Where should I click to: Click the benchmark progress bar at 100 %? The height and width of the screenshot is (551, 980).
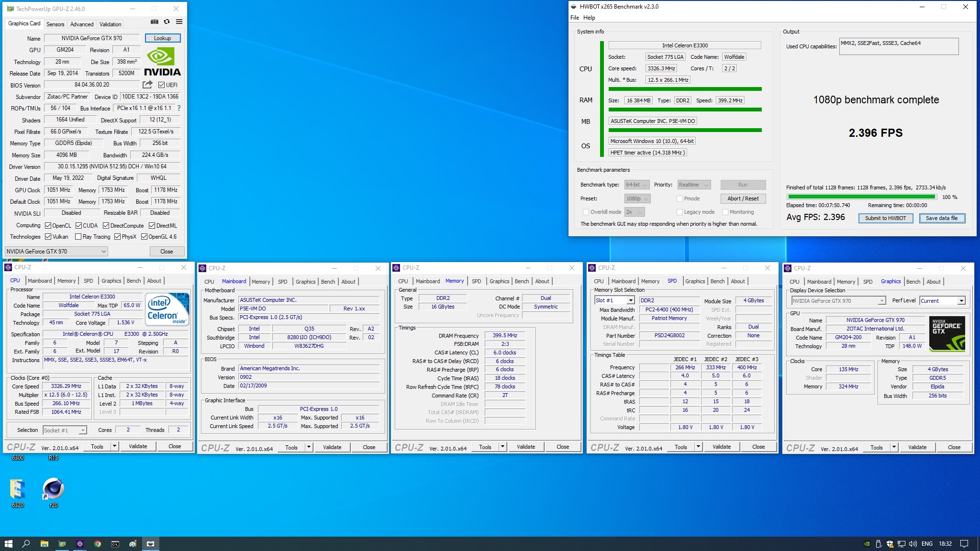pos(861,197)
